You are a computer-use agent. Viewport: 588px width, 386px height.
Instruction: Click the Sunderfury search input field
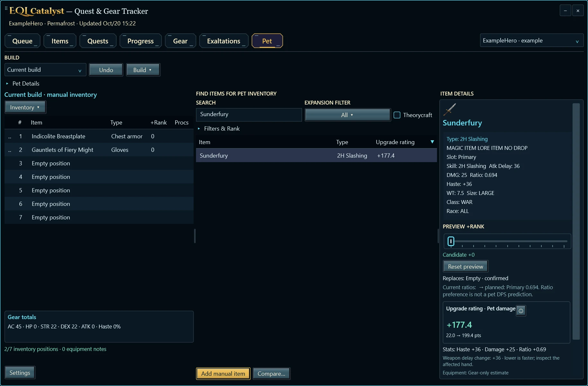(249, 115)
